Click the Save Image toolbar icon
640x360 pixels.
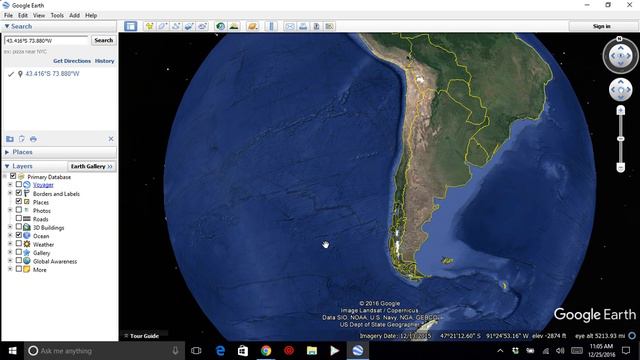tap(316, 26)
